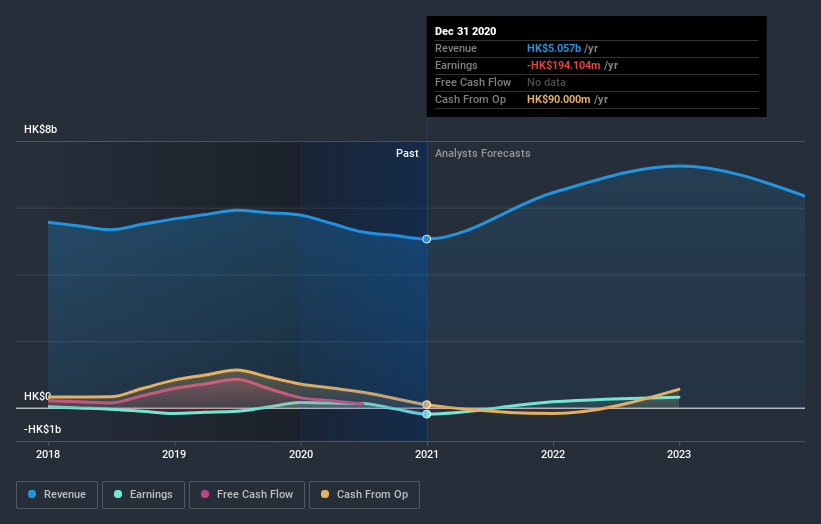821x524 pixels.
Task: Click the HK$0 y-axis label
Action: tap(37, 396)
